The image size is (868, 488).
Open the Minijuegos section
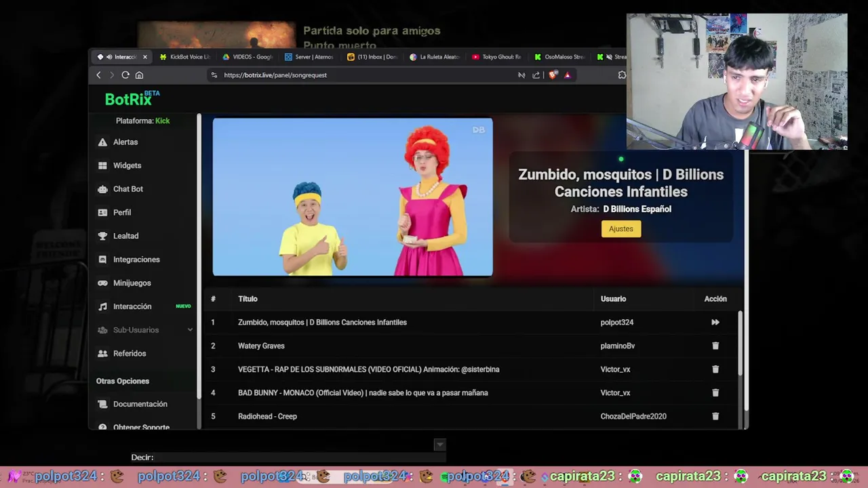point(132,283)
